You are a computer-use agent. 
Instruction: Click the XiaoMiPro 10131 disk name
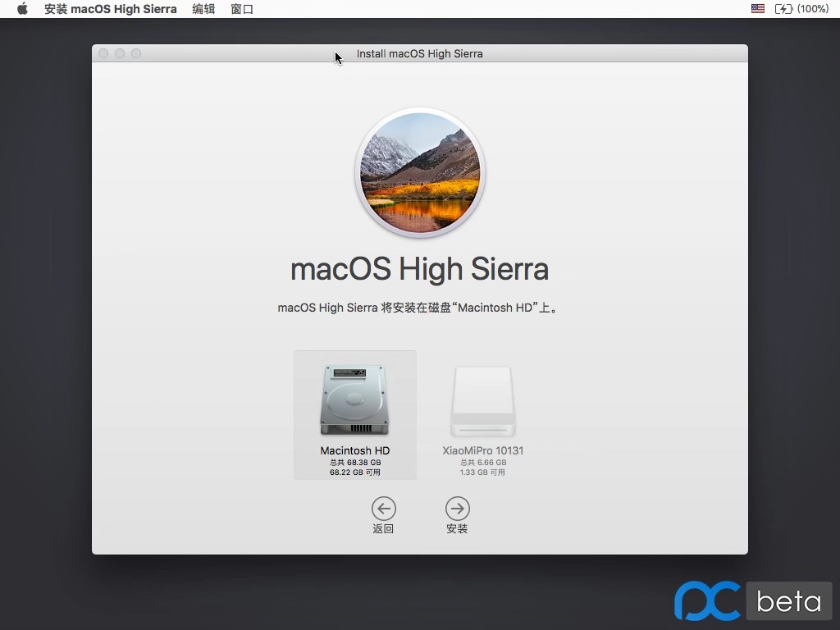(482, 450)
